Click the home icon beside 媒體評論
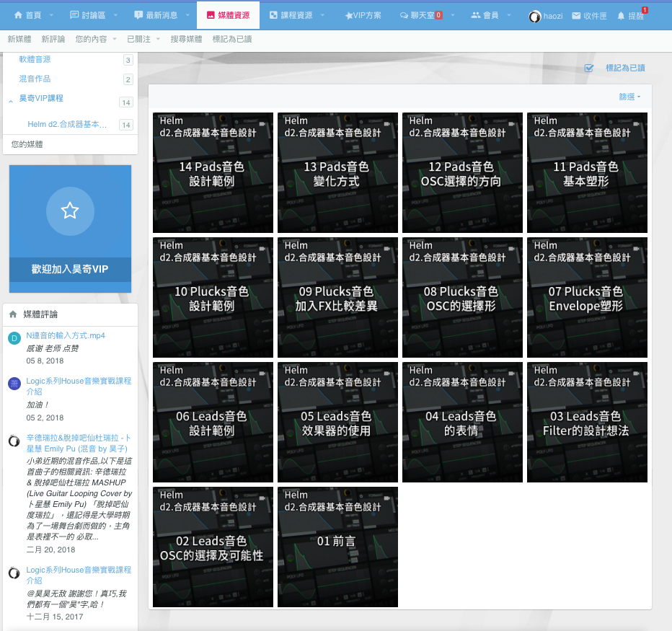The image size is (672, 631). point(13,314)
